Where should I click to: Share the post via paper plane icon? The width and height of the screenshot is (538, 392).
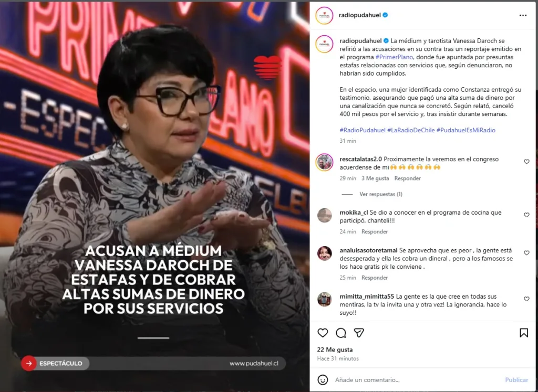359,333
